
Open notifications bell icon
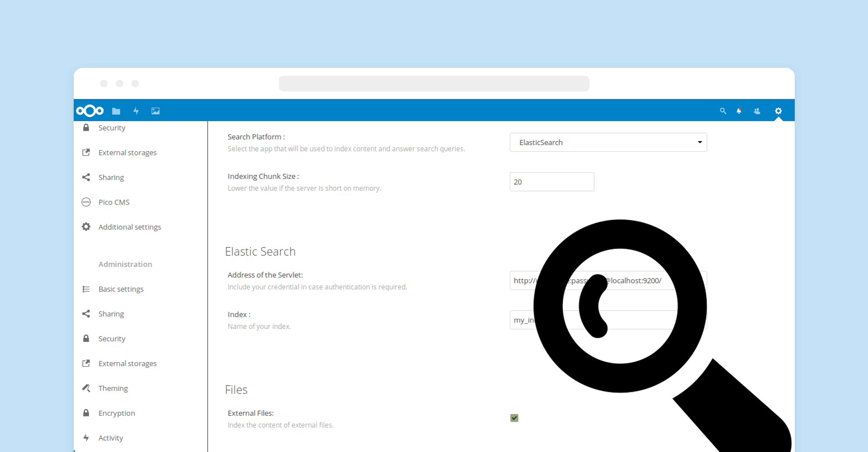coord(739,111)
